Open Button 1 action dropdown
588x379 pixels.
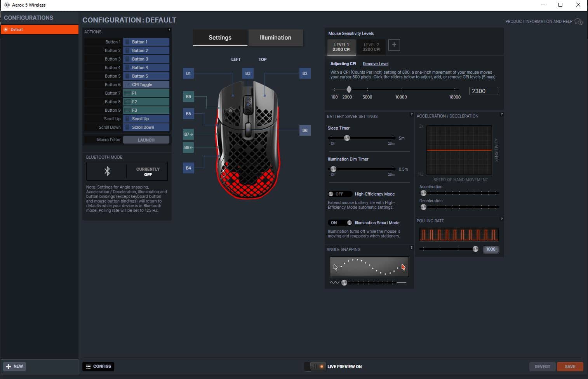click(146, 42)
